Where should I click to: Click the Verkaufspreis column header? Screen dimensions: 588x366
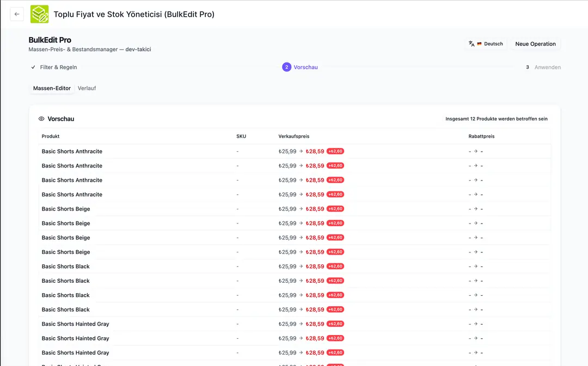[x=293, y=137]
